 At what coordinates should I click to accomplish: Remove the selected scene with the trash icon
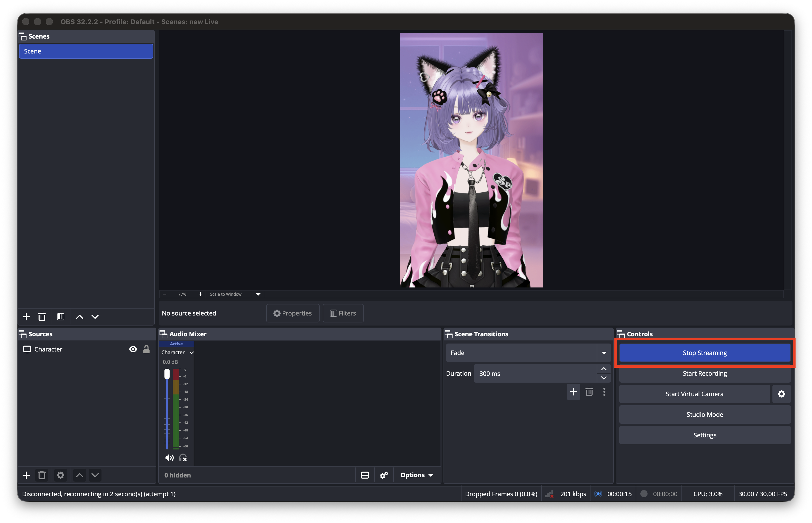pos(42,317)
